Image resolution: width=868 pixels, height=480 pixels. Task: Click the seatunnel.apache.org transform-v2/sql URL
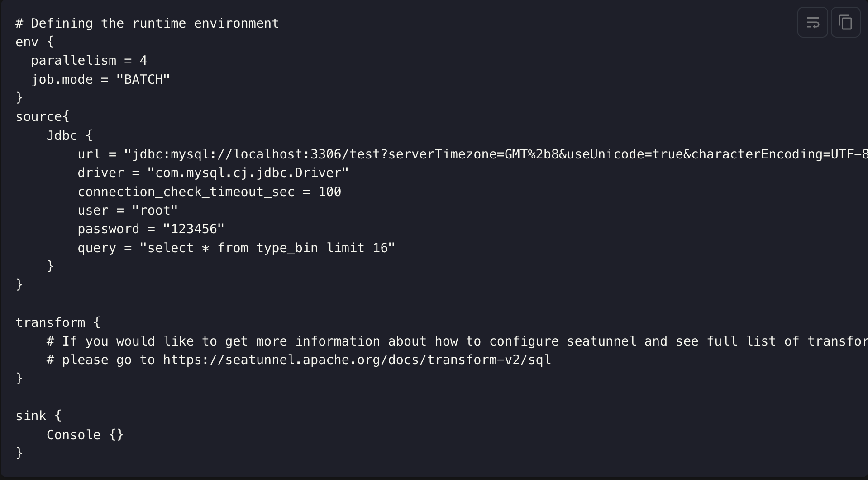point(357,360)
